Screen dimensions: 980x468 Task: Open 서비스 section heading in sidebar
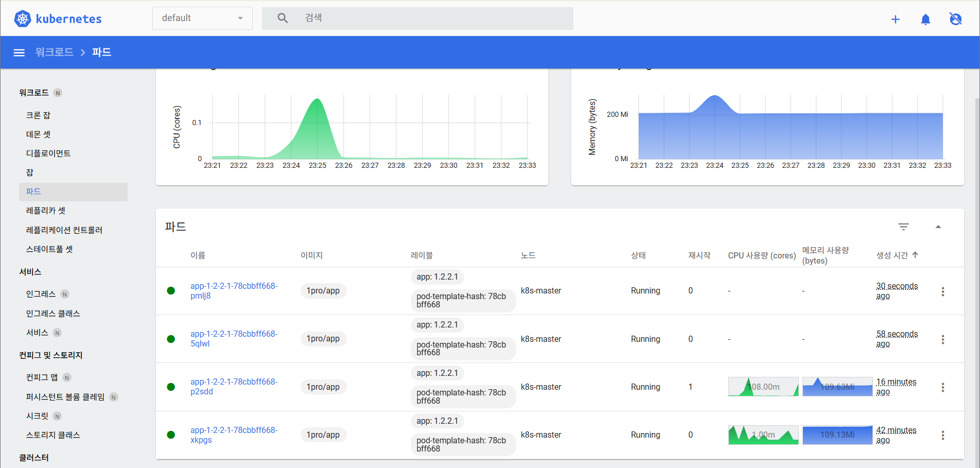point(30,272)
